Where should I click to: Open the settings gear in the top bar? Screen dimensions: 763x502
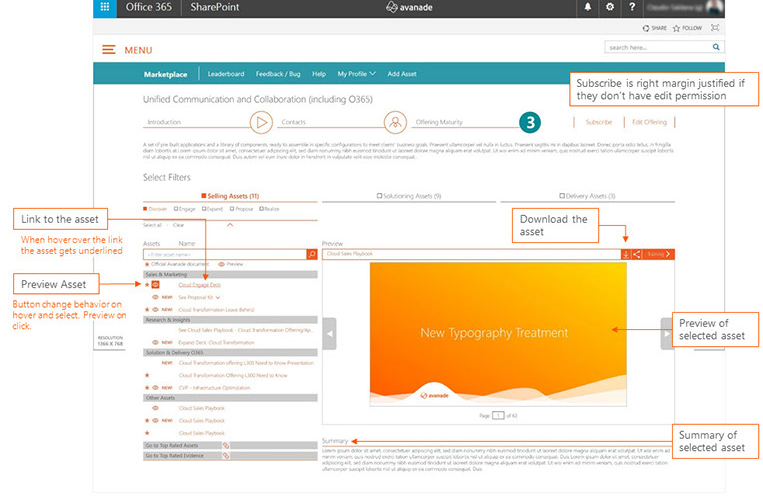click(x=610, y=8)
